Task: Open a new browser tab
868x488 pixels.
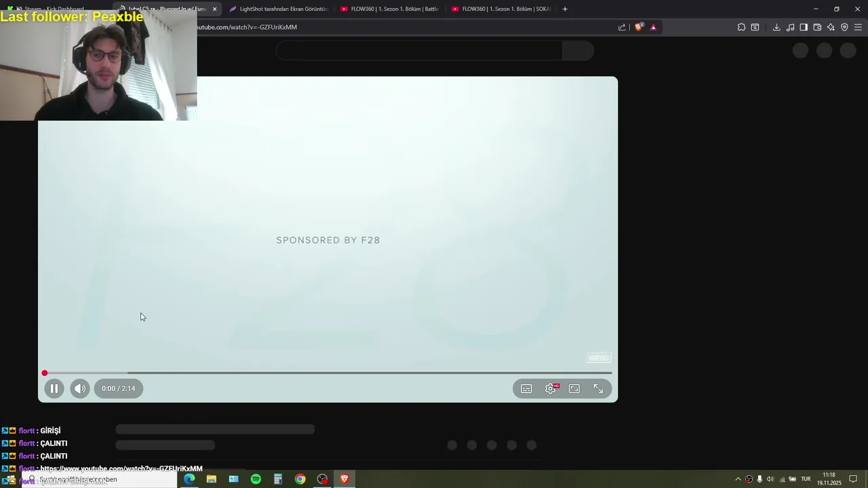Action: pos(565,9)
